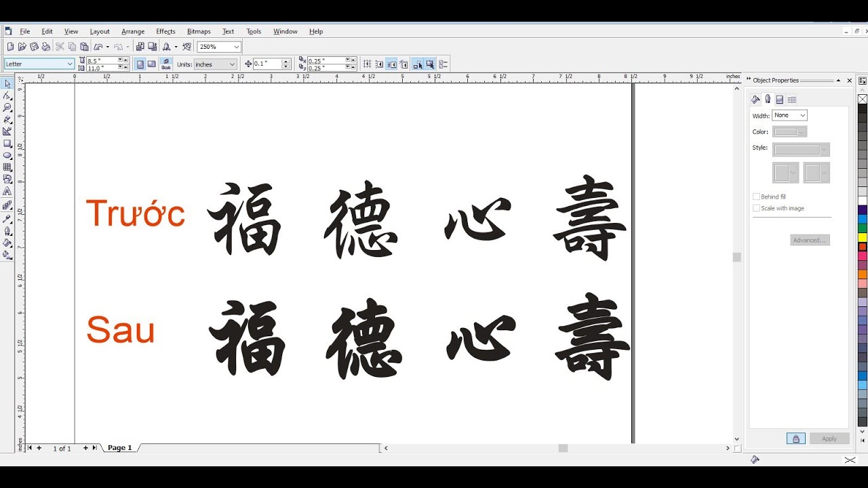Enable the Scale with image checkbox
This screenshot has height=488, width=868.
pos(756,208)
